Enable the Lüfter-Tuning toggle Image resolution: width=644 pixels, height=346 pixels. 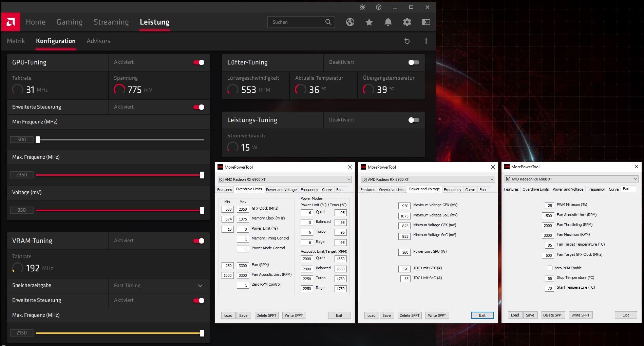click(414, 62)
